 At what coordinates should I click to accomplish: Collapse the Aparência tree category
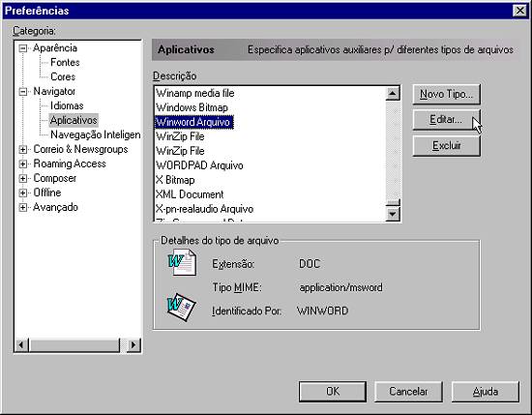(23, 48)
